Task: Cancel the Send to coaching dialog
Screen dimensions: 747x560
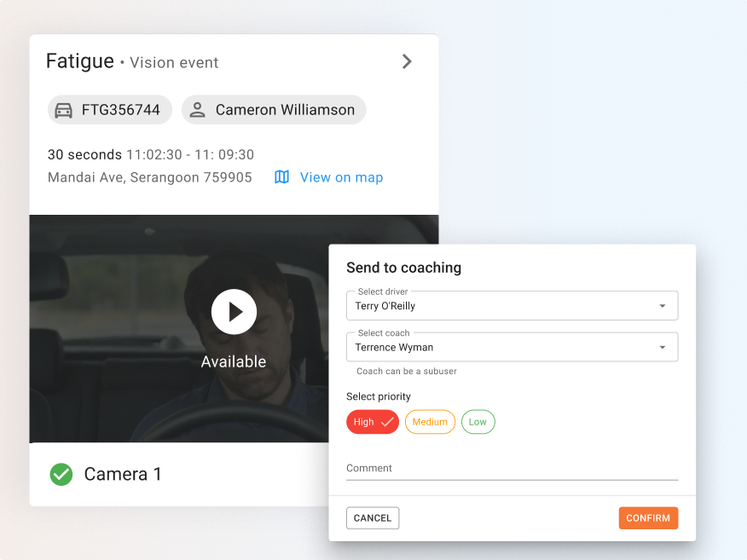Action: [373, 518]
